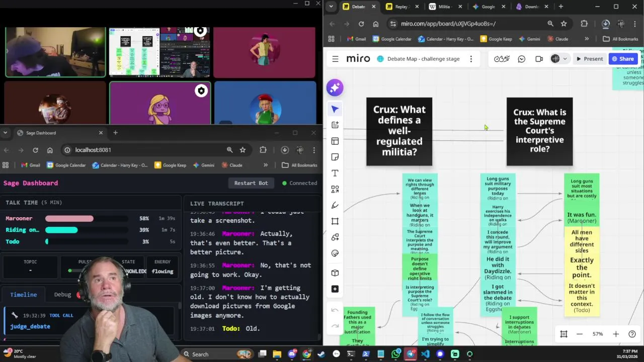Image resolution: width=644 pixels, height=362 pixels.
Task: Bookmark the Miro page with star
Action: click(x=564, y=24)
